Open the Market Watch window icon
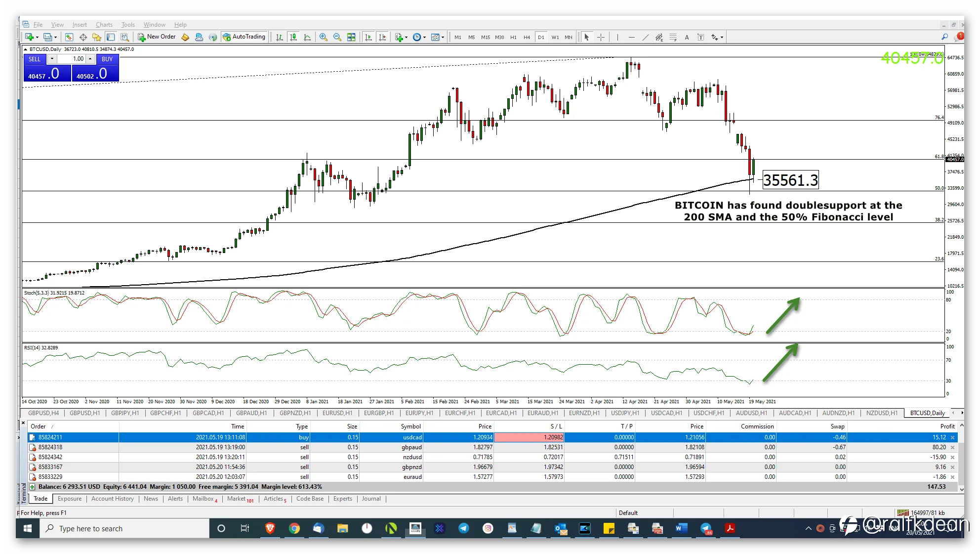 point(69,37)
